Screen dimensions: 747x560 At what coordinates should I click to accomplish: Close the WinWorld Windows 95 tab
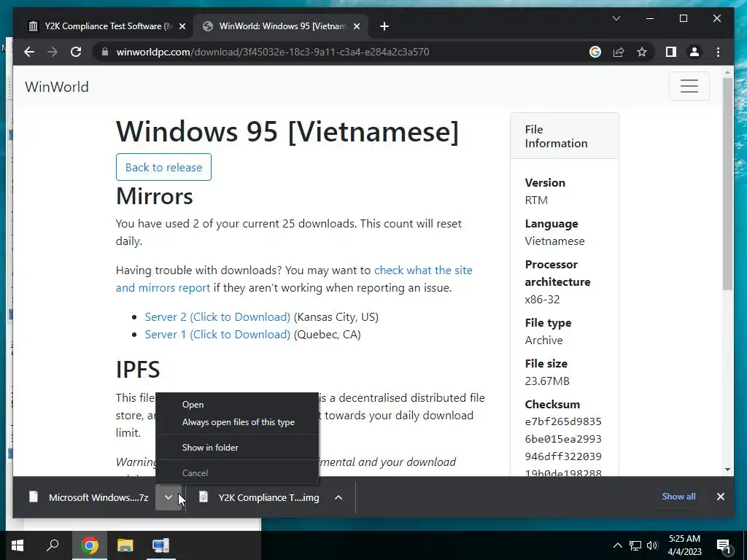(356, 26)
